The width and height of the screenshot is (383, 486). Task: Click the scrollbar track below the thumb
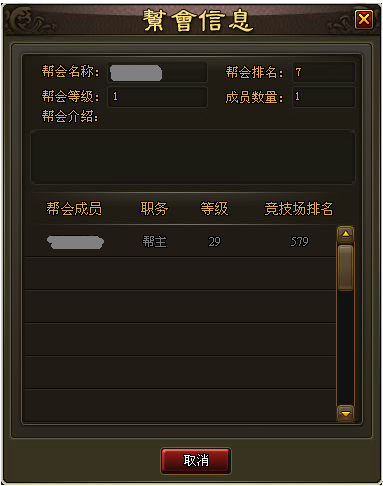pyautogui.click(x=345, y=348)
